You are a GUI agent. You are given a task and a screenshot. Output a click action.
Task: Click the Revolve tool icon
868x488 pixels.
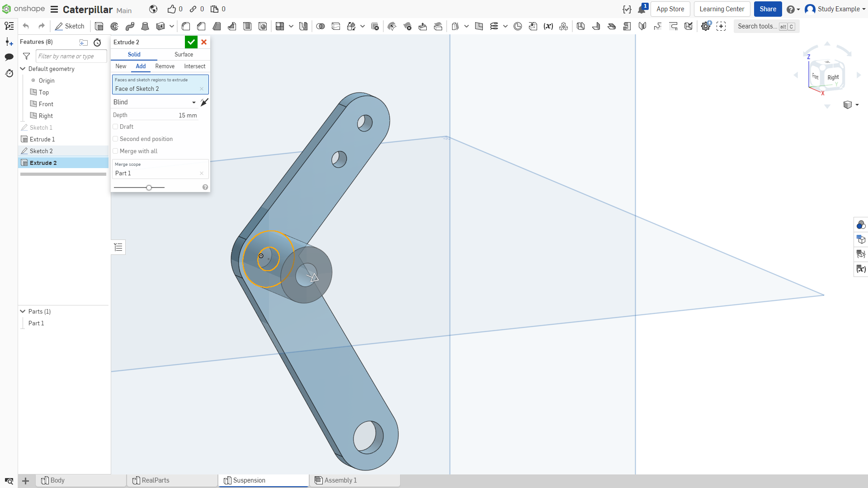114,26
